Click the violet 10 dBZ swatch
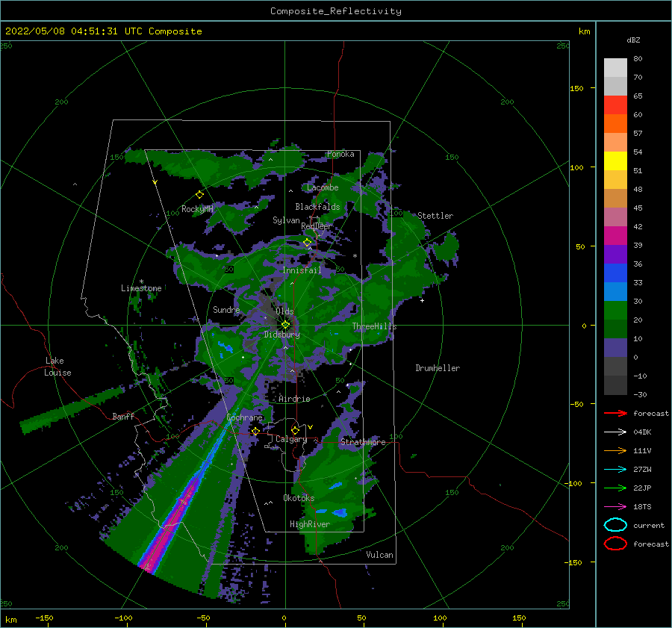The height and width of the screenshot is (628, 672). pos(615,347)
